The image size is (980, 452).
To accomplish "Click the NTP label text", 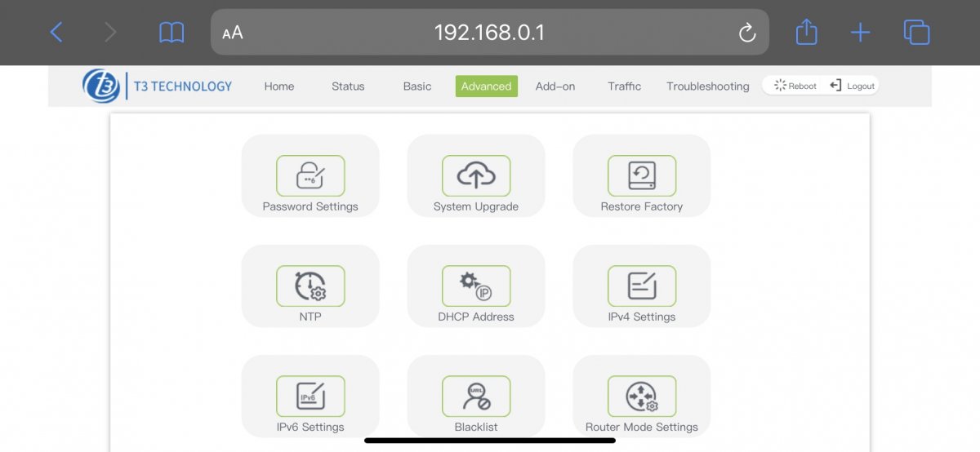I will coord(310,317).
